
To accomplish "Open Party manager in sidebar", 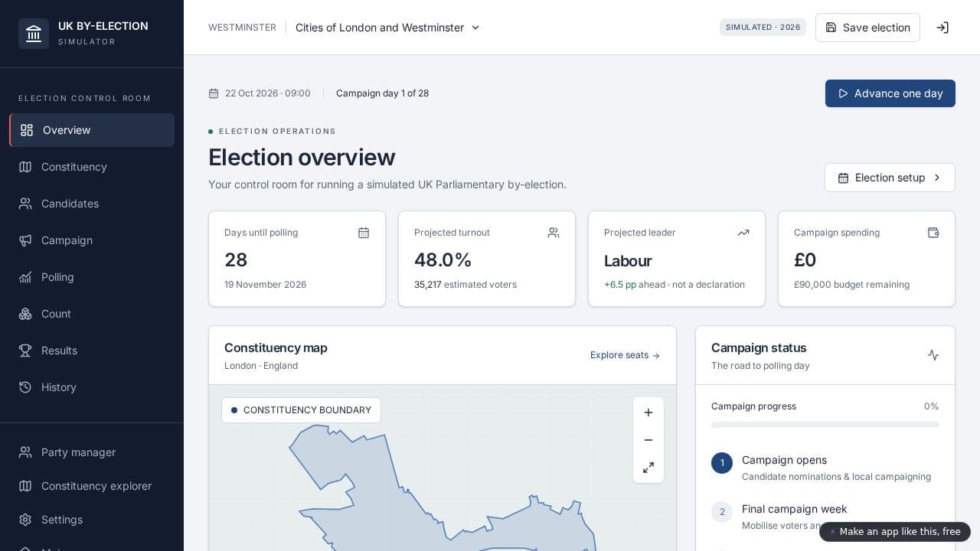I will 92,452.
